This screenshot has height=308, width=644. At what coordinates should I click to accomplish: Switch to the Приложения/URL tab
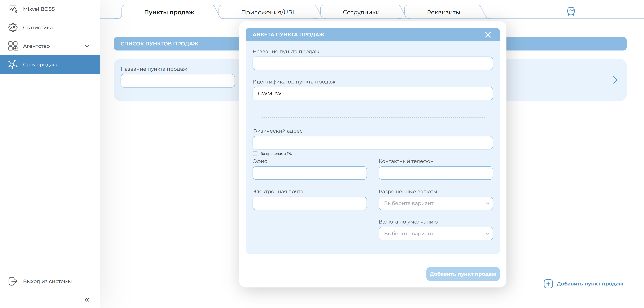click(x=268, y=12)
